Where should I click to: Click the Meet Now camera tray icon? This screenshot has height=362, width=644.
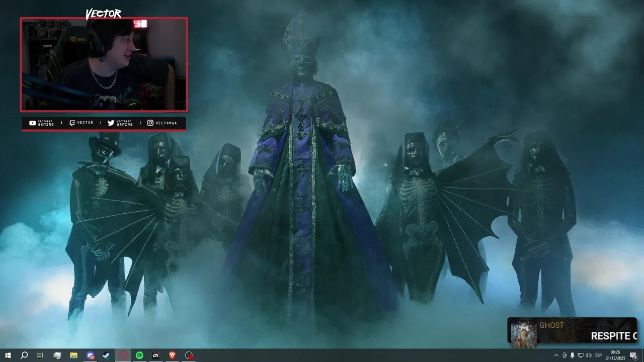point(564,355)
